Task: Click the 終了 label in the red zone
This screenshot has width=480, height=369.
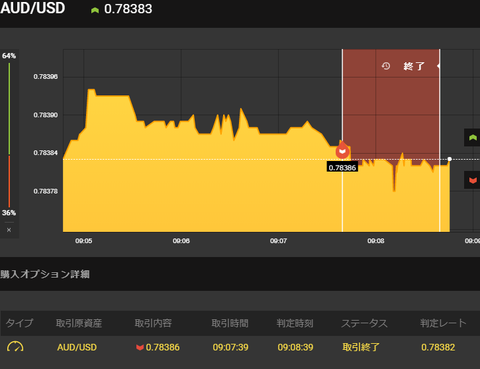Action: point(414,66)
